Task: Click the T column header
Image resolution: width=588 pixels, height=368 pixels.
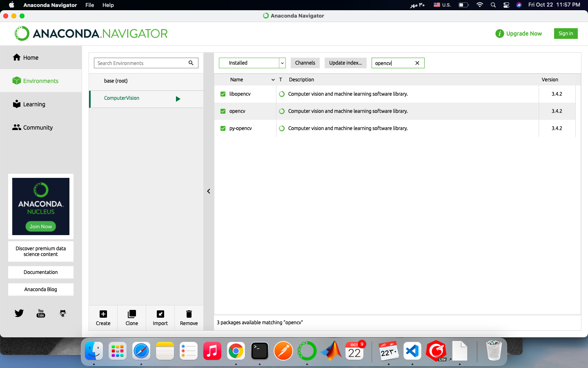Action: 281,80
